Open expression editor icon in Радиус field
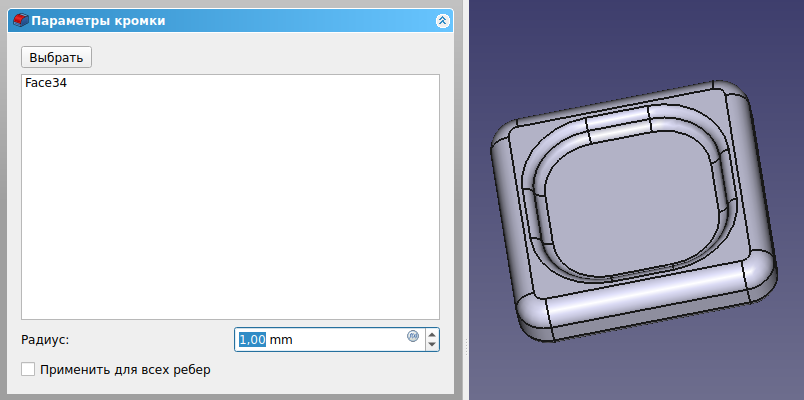Viewport: 804px width, 400px height. (x=413, y=336)
